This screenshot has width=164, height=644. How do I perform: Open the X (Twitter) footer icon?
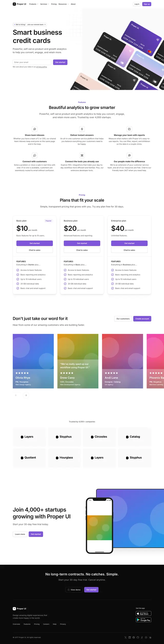[x=126, y=637]
